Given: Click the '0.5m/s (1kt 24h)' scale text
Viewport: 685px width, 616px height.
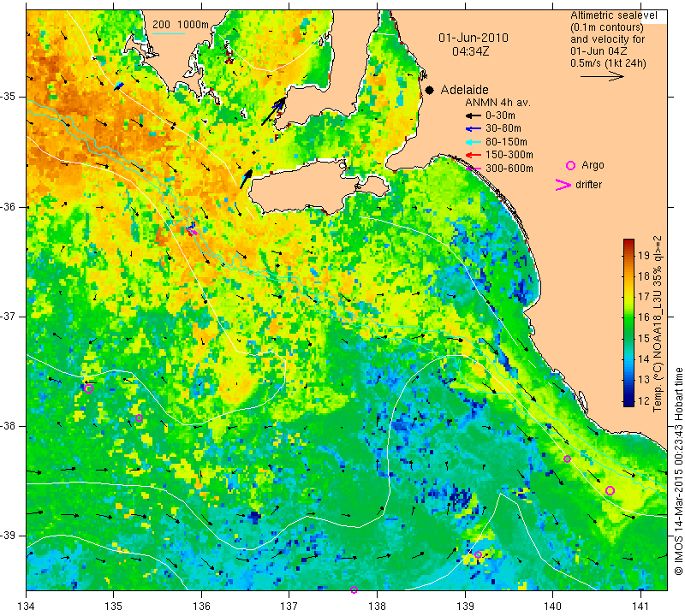Looking at the screenshot, I should click(x=608, y=62).
